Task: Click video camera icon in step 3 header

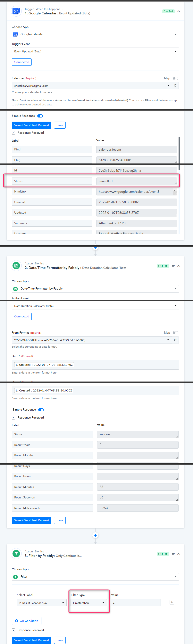Action: pos(173,554)
